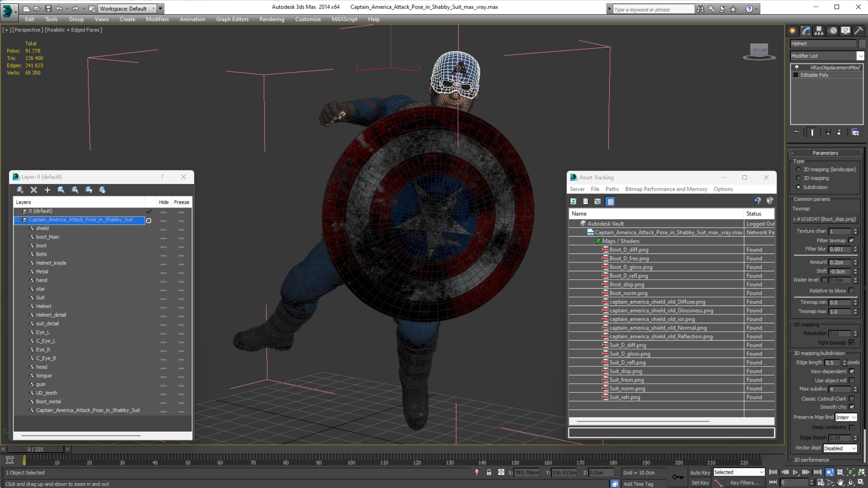The width and height of the screenshot is (868, 488).
Task: Click the Play Animation button
Action: pyautogui.click(x=795, y=472)
